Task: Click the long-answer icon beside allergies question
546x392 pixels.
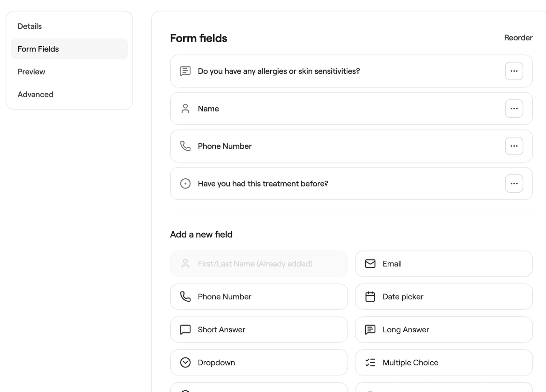Action: 185,71
